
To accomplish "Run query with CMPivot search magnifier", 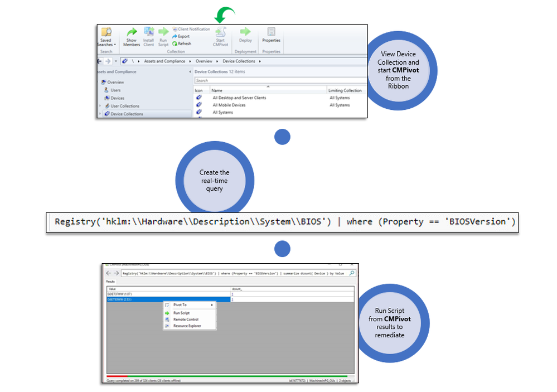I will pos(352,273).
